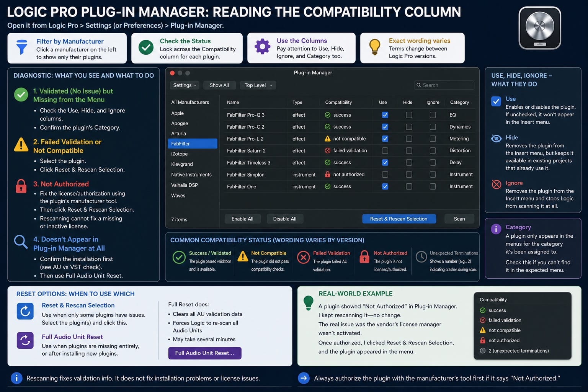Click the Metering category cell
588x392 pixels.
pyautogui.click(x=459, y=139)
